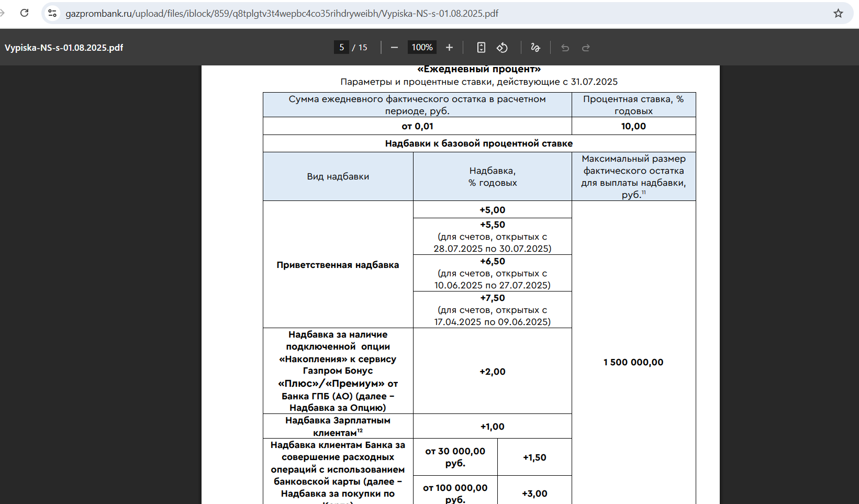Click 'Сумма ежедневного фактического остатка' header cell
This screenshot has height=504, width=859.
tap(417, 105)
